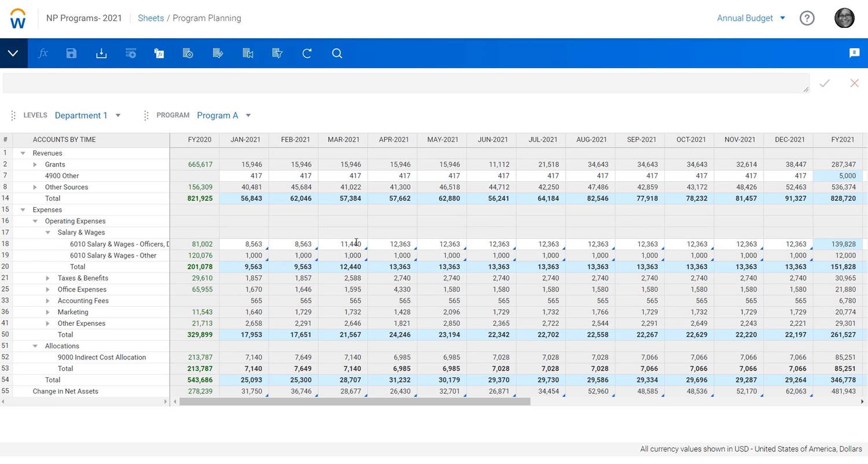Image resolution: width=868 pixels, height=464 pixels.
Task: Open the user profile avatar menu
Action: tap(844, 18)
